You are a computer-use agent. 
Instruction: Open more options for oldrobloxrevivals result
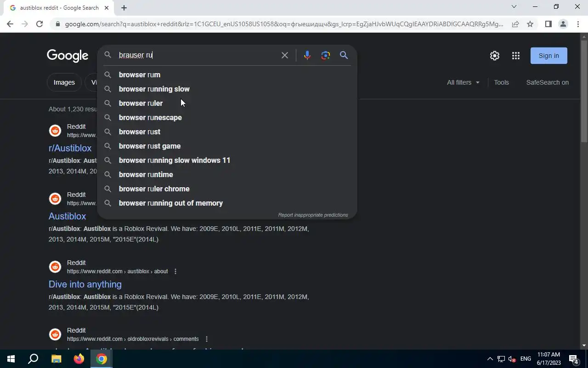[207, 339]
